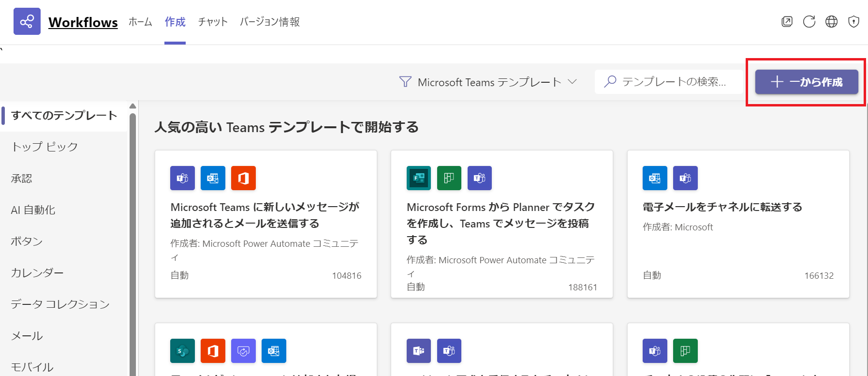Click usage count 104816
The height and width of the screenshot is (376, 868).
coord(347,275)
